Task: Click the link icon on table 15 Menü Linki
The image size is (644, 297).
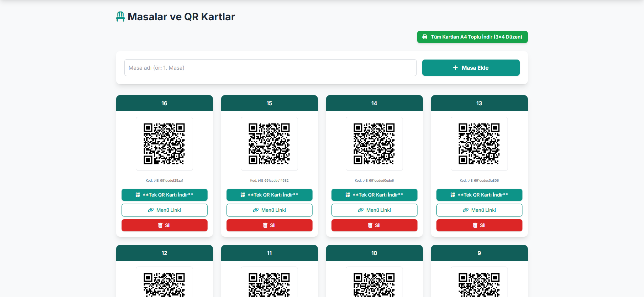Action: point(256,210)
